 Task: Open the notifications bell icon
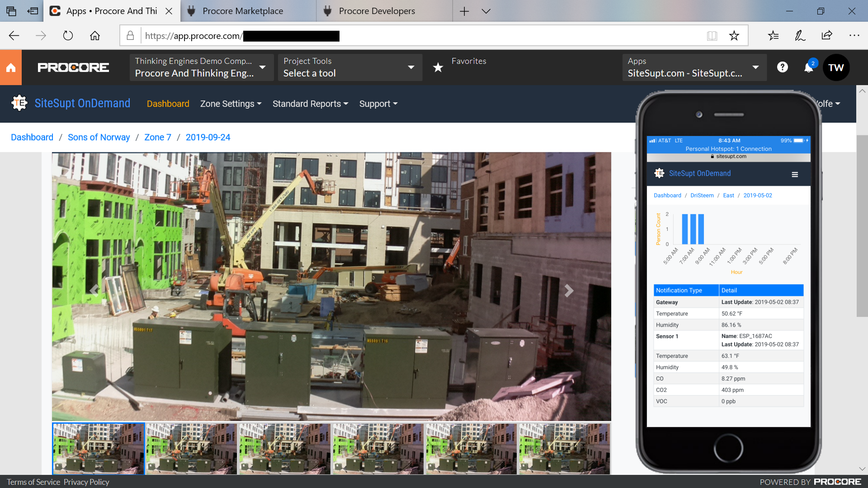(809, 67)
